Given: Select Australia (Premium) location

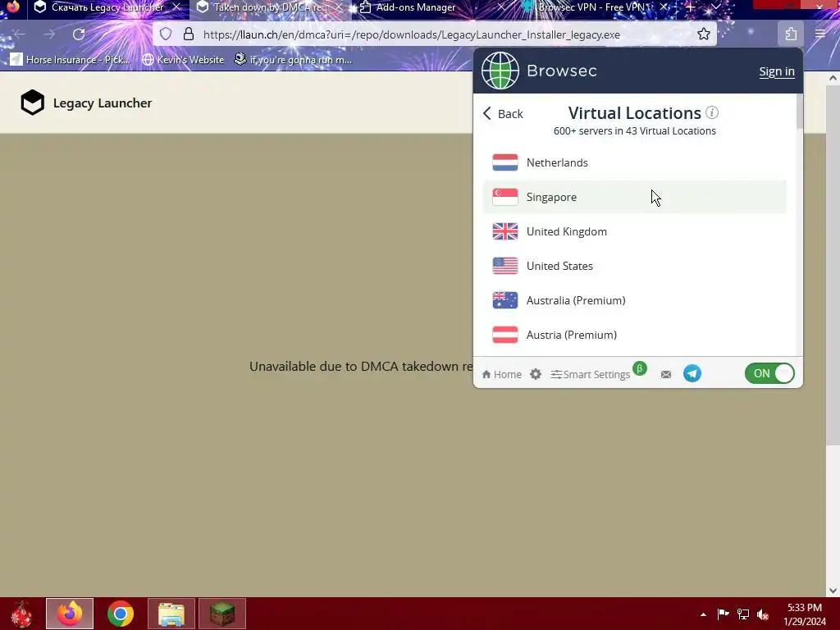Looking at the screenshot, I should pos(635,300).
